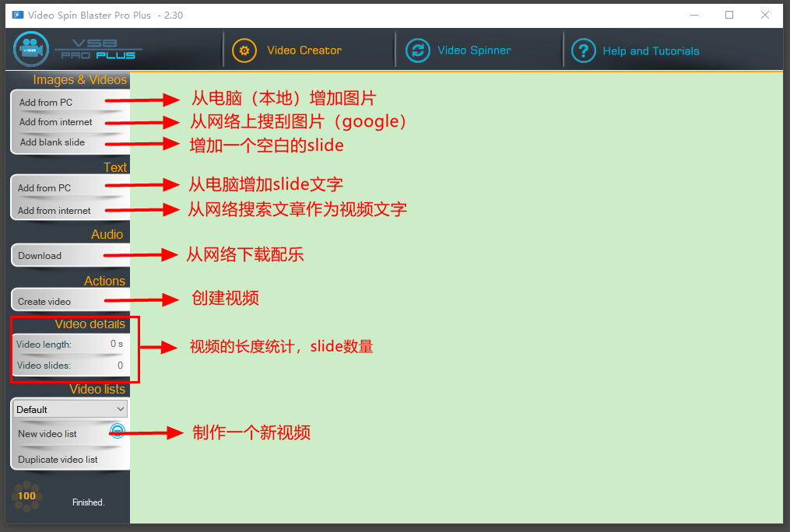Viewport: 790px width, 532px height.
Task: Maximize the Video Spin Blaster window
Action: click(729, 15)
